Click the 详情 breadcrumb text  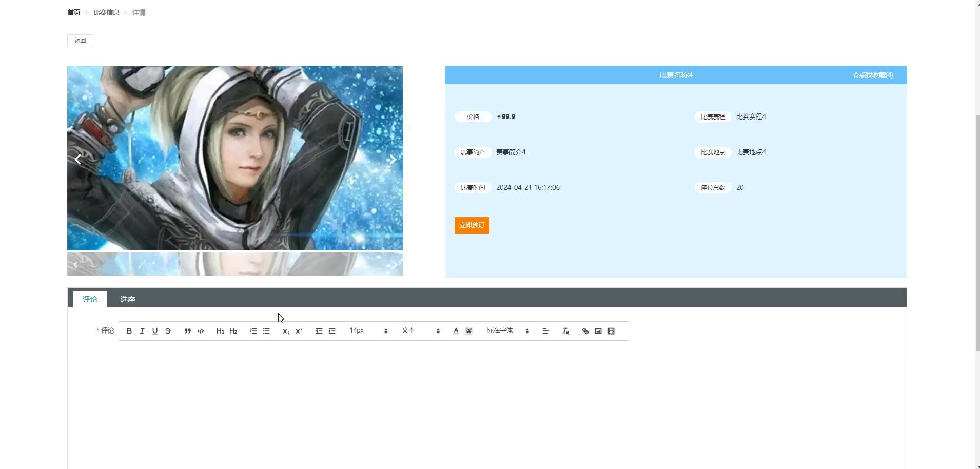[x=139, y=12]
